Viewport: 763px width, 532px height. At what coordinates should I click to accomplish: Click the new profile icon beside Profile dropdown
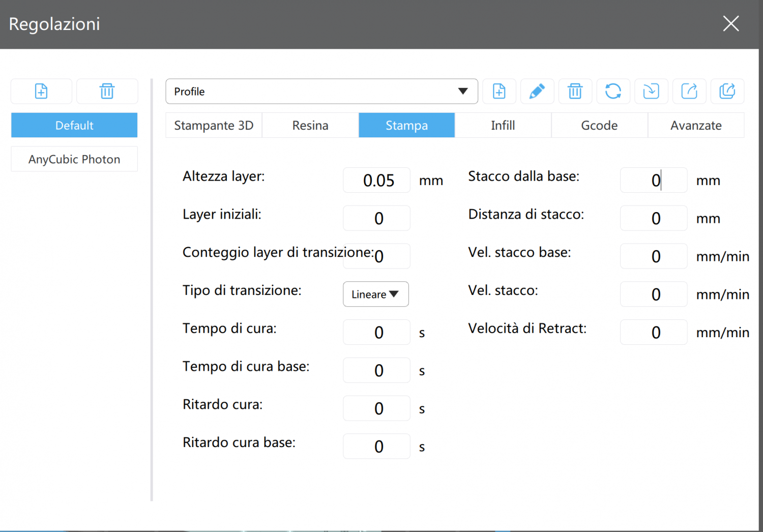coord(499,92)
